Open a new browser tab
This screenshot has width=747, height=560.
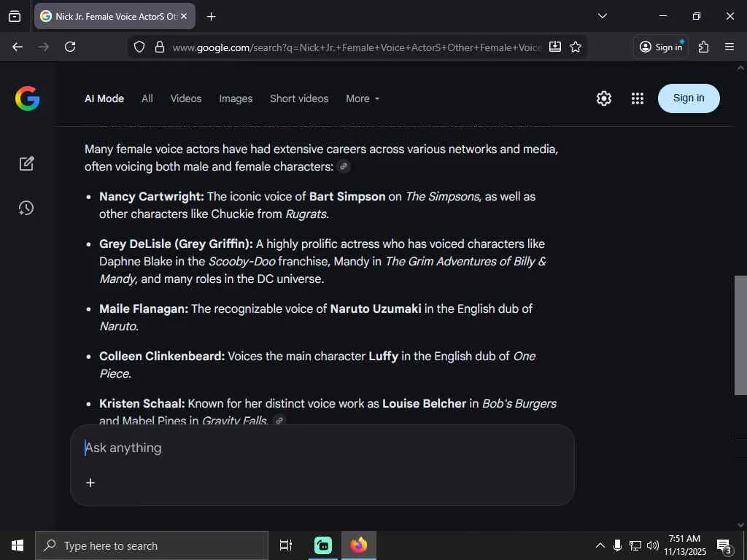[x=211, y=17]
